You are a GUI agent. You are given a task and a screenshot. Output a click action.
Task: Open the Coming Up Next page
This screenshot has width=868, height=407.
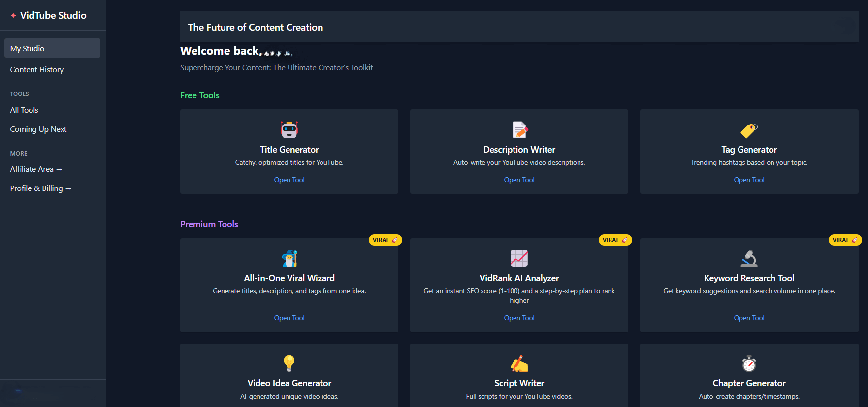38,129
